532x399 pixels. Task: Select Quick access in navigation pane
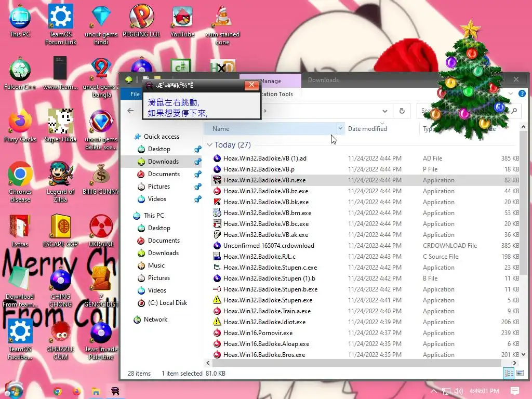[162, 137]
